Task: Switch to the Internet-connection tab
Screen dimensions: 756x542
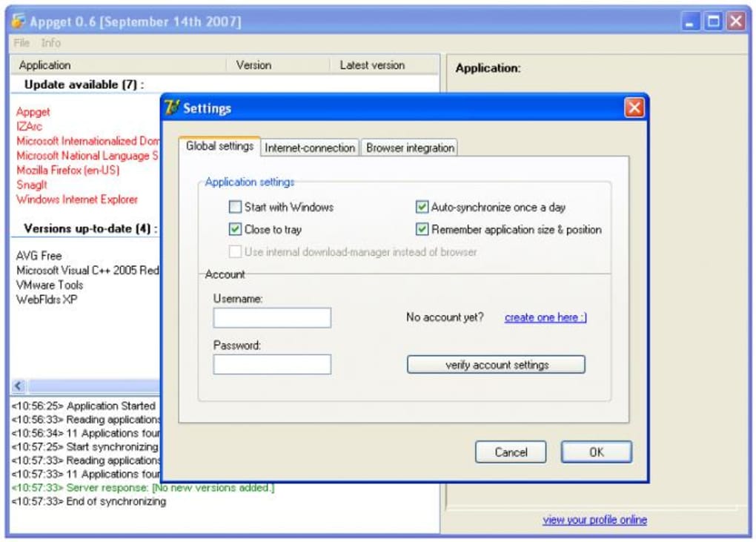Action: tap(310, 148)
